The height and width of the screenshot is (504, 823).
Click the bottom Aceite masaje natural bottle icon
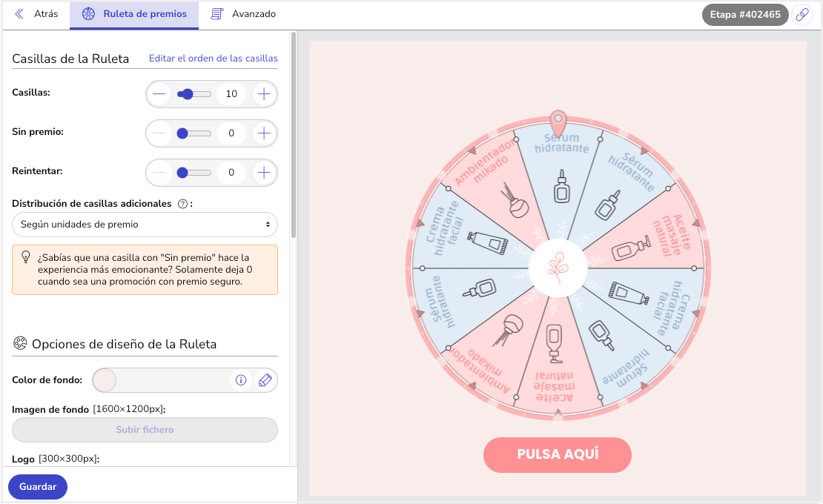point(555,343)
